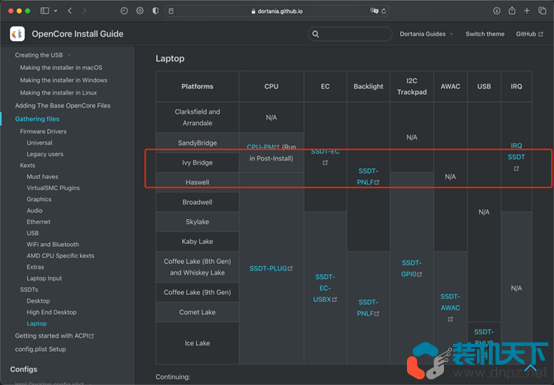Open Firmware Drivers sidebar entry
The height and width of the screenshot is (385, 554).
43,131
